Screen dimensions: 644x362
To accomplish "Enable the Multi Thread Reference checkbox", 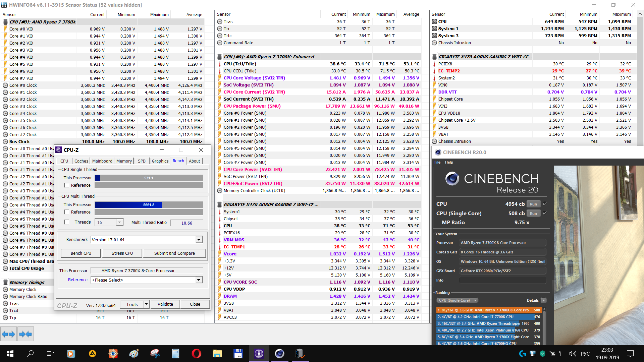I will (x=67, y=212).
